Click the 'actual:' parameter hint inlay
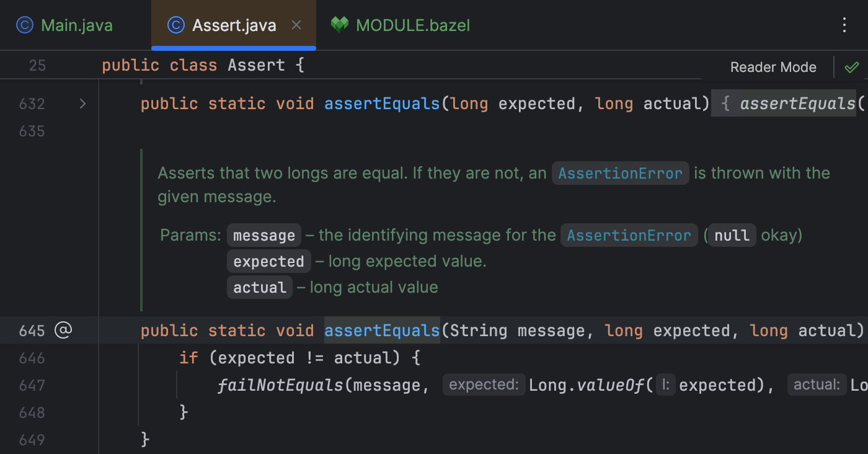The image size is (868, 454). click(817, 385)
